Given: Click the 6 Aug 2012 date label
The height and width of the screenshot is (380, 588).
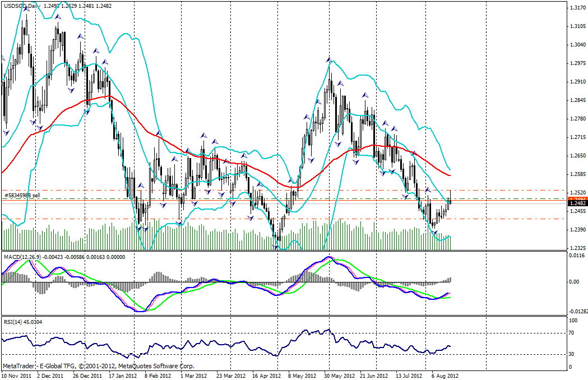Looking at the screenshot, I should (x=445, y=376).
